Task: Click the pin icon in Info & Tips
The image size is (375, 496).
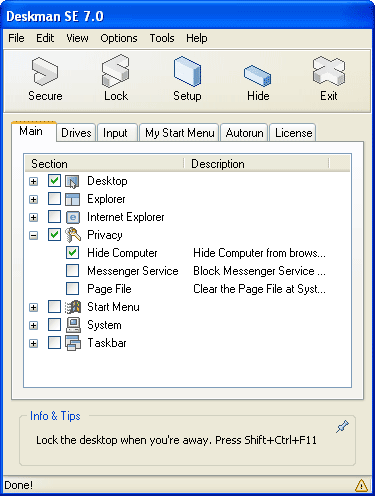Action: [342, 426]
